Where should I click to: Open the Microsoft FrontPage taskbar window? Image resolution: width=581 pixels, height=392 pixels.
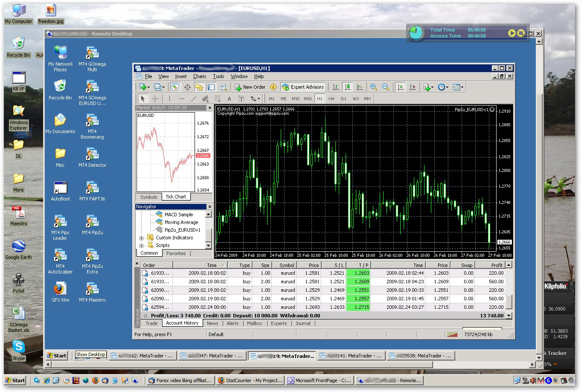(x=319, y=380)
